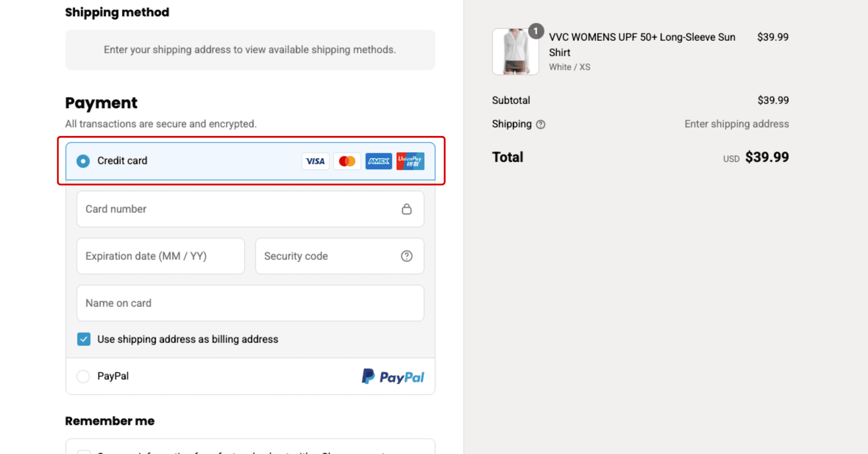
Task: Click the AMEX card icon
Action: [x=378, y=161]
